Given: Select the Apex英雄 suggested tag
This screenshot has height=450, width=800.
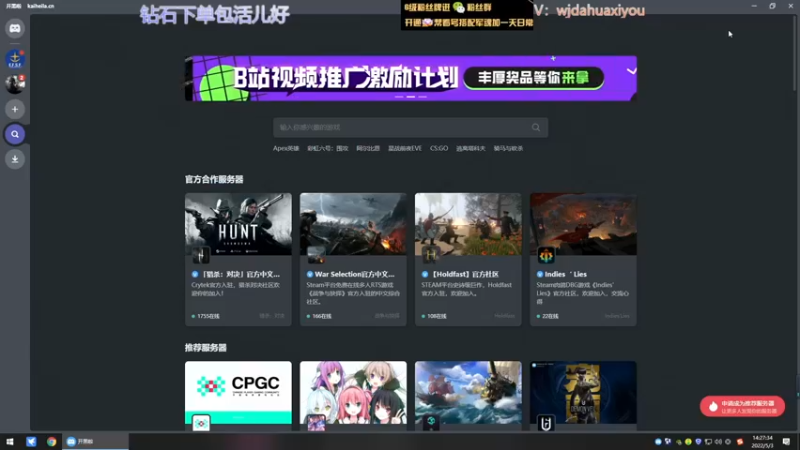Looking at the screenshot, I should [x=286, y=148].
